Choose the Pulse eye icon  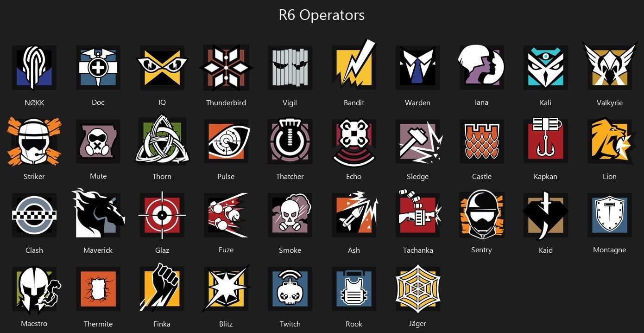pyautogui.click(x=227, y=141)
